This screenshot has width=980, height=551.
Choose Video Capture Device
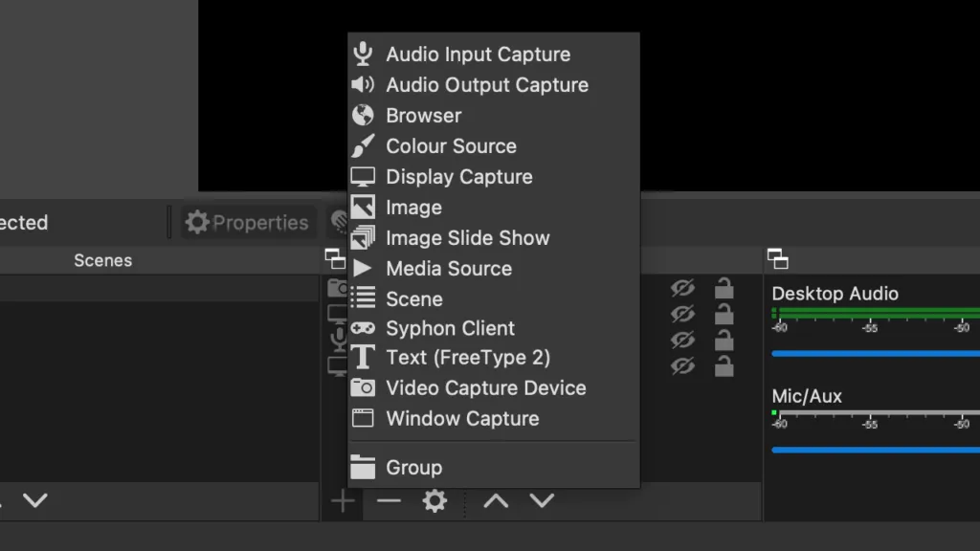[494, 388]
